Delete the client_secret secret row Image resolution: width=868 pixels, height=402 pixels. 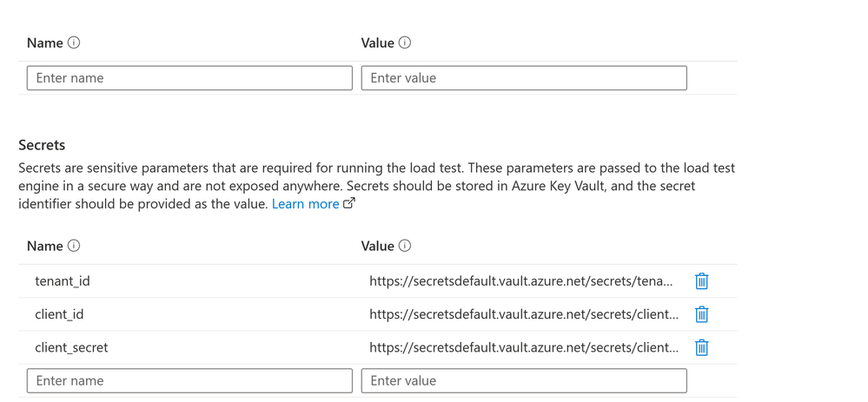pyautogui.click(x=701, y=347)
